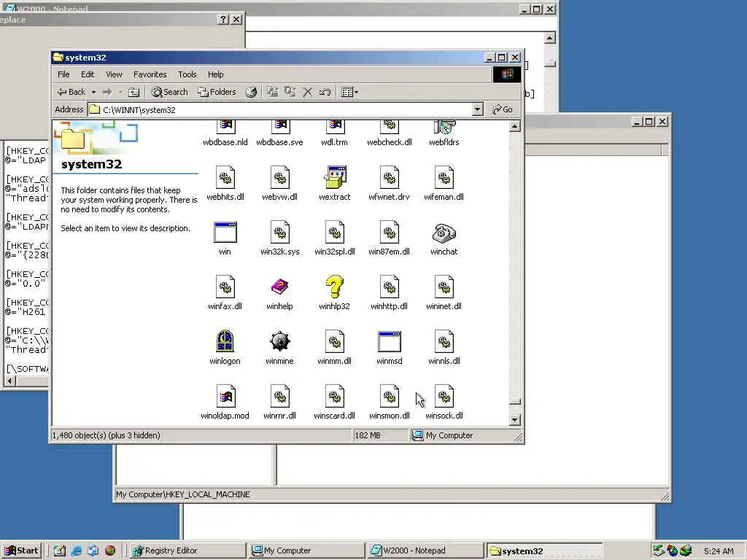Open the Help menu

(x=215, y=74)
